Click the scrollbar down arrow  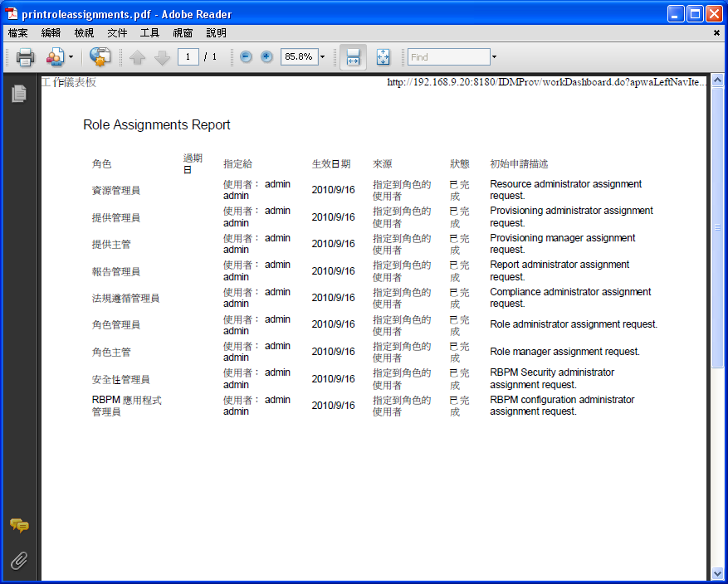717,574
